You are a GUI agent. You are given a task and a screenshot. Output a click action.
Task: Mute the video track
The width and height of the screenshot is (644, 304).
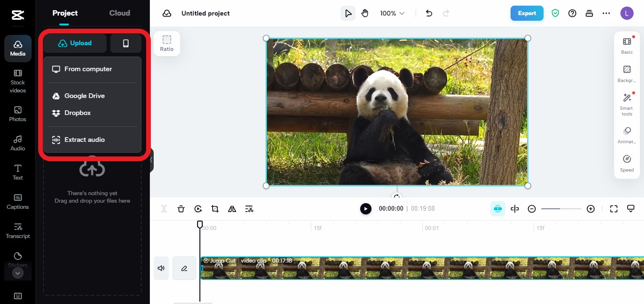point(161,268)
